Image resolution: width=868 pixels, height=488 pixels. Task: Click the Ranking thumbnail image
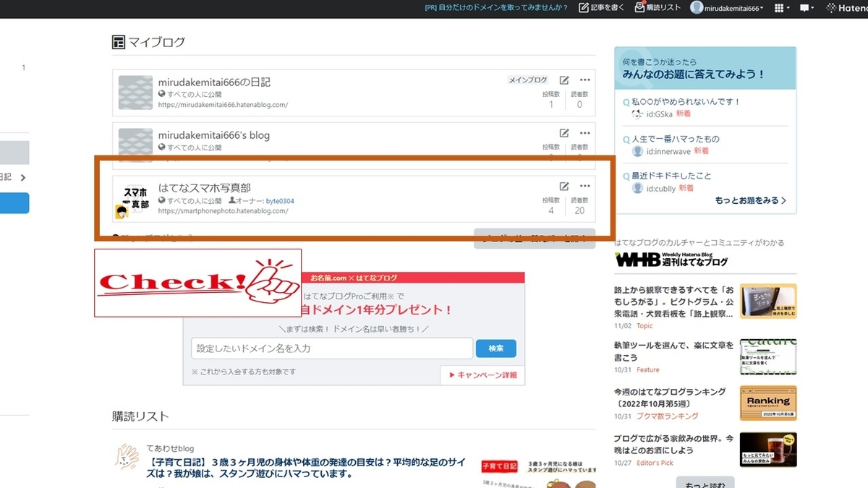pyautogui.click(x=768, y=403)
